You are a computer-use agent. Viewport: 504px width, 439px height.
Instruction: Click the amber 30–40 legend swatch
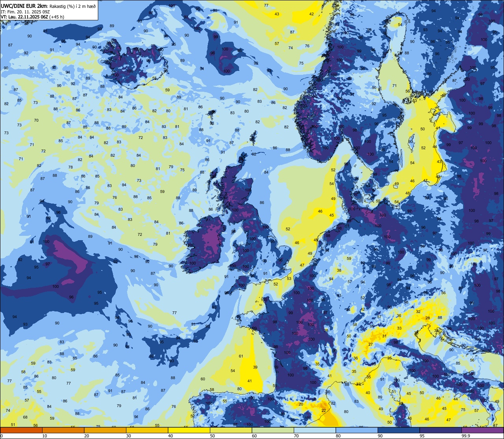pyautogui.click(x=147, y=430)
